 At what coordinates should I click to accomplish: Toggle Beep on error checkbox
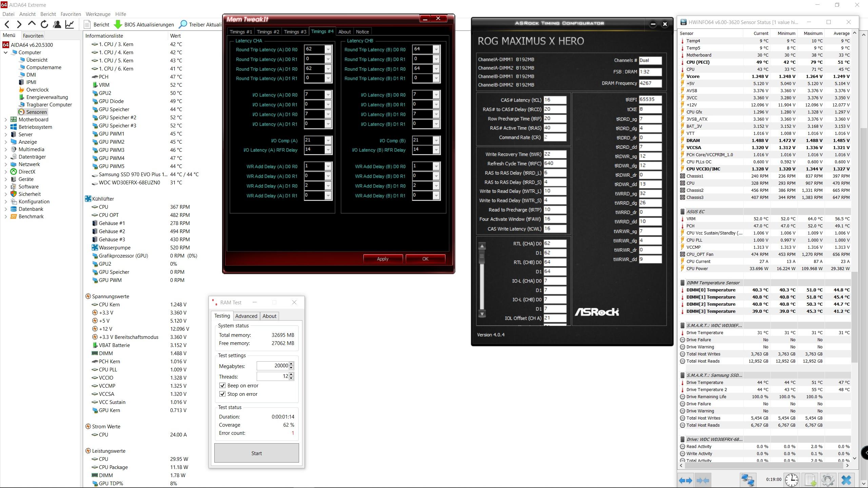pos(222,386)
